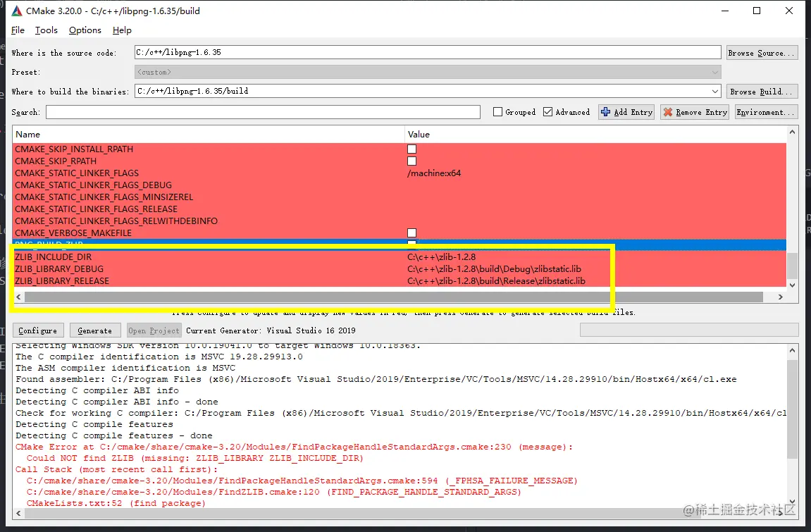Toggle CMAKE_SKIP_RPATH checkbox
Image resolution: width=811 pixels, height=532 pixels.
pyautogui.click(x=411, y=161)
